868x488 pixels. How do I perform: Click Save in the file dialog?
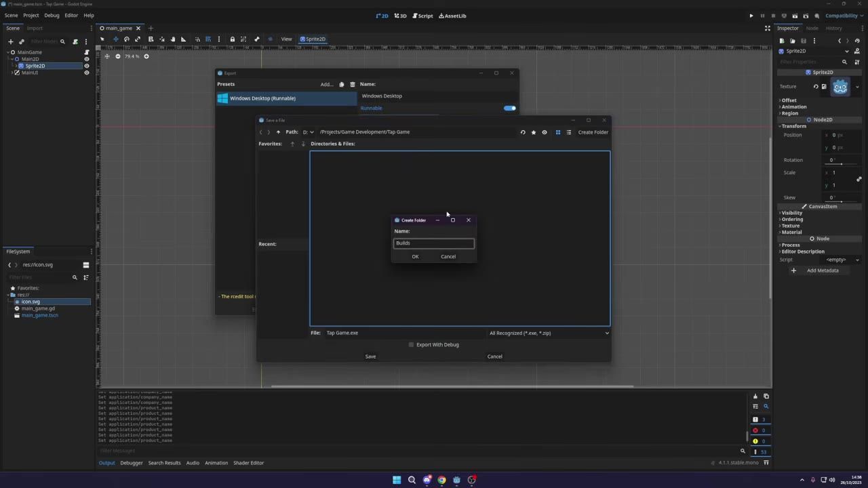pyautogui.click(x=370, y=357)
